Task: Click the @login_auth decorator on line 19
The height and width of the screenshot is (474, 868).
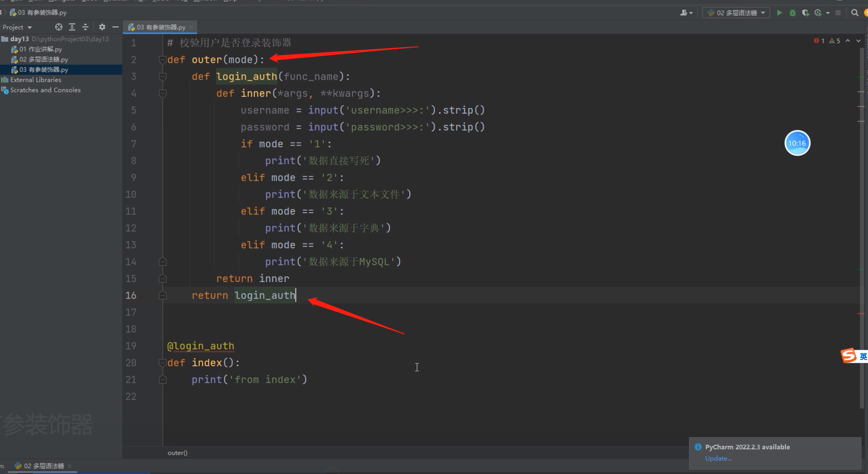Action: [201, 346]
